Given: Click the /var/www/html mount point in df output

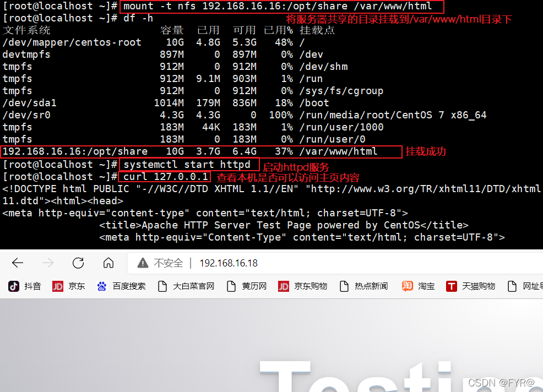Looking at the screenshot, I should pyautogui.click(x=338, y=151).
